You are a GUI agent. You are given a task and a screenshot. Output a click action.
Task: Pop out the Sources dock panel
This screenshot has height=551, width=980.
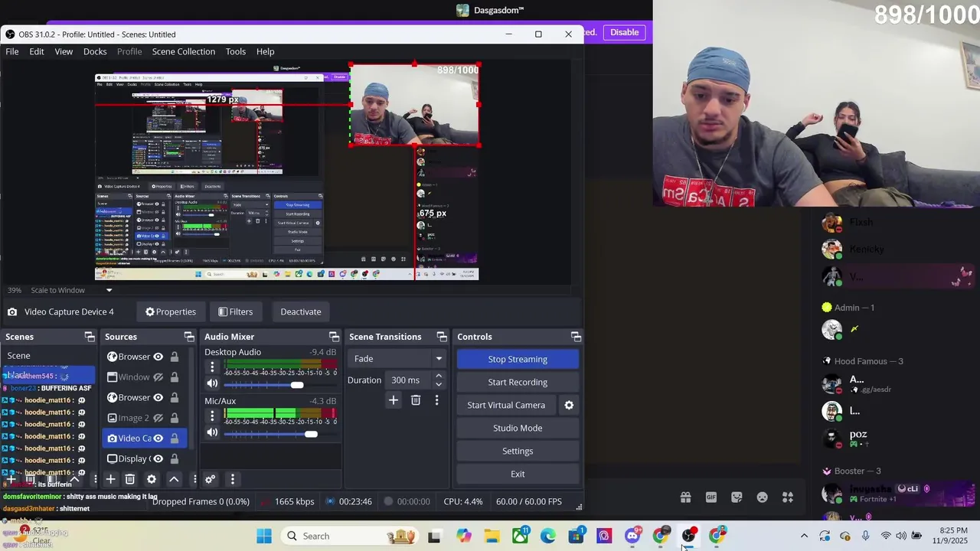[x=189, y=337]
